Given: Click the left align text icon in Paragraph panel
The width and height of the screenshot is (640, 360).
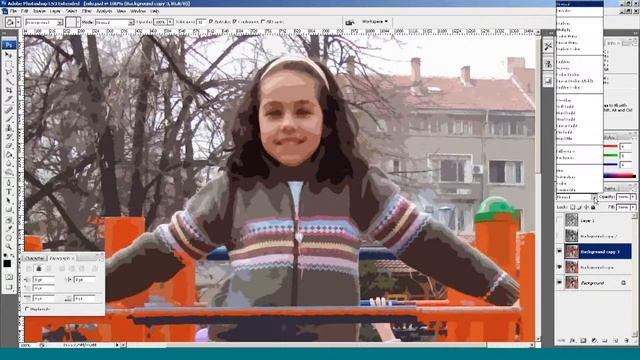Looking at the screenshot, I should click(29, 268).
